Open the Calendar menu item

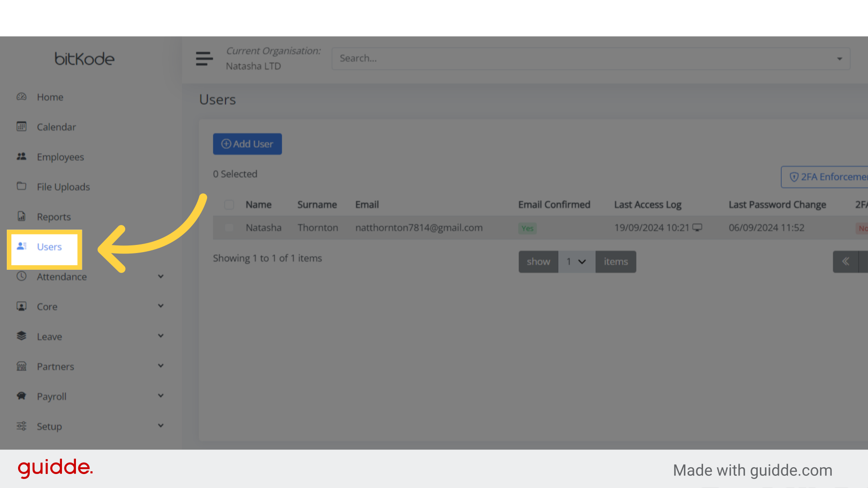[57, 127]
